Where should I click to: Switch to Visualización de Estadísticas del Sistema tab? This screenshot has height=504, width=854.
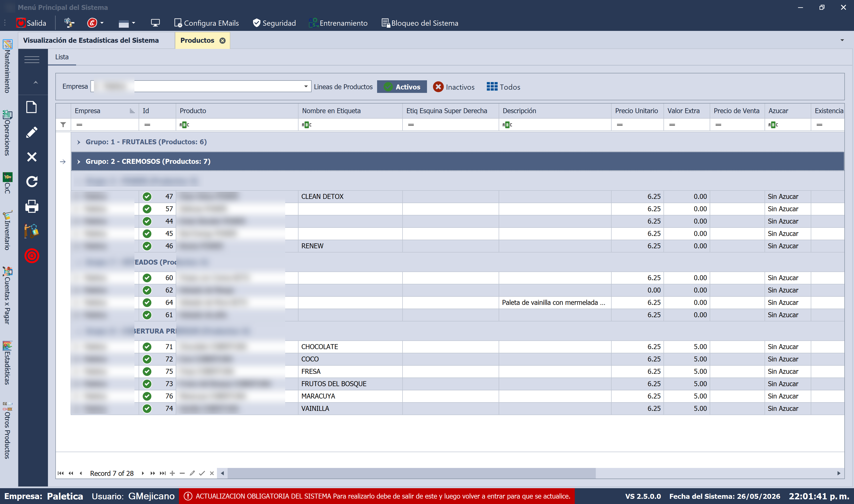coord(91,41)
